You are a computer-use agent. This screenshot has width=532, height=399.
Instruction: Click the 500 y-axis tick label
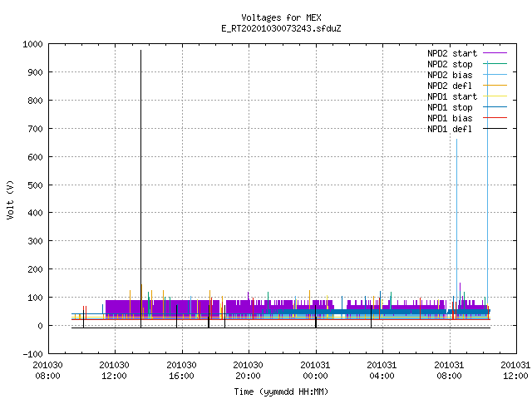(x=35, y=185)
